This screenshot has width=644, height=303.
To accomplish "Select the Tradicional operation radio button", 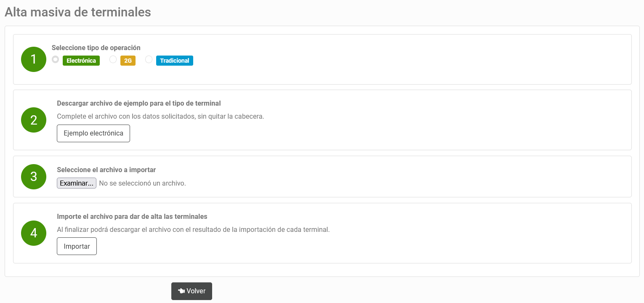I will click(x=149, y=60).
